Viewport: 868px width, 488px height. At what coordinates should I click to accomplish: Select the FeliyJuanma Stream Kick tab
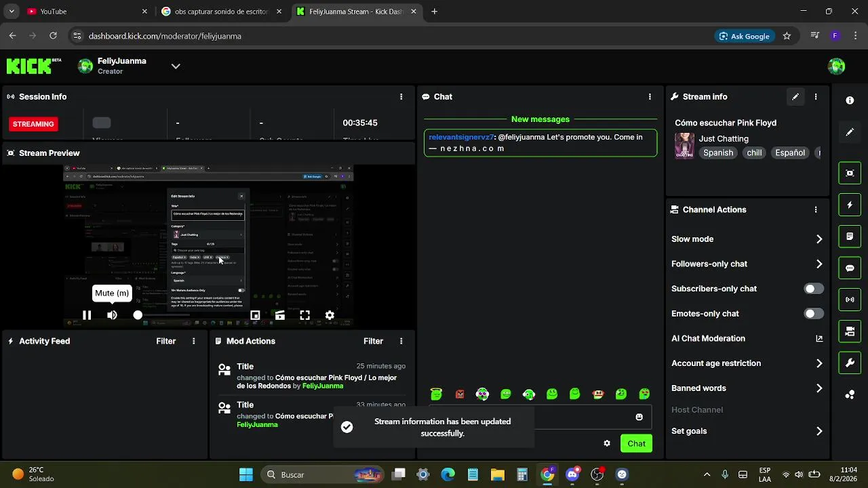[357, 12]
